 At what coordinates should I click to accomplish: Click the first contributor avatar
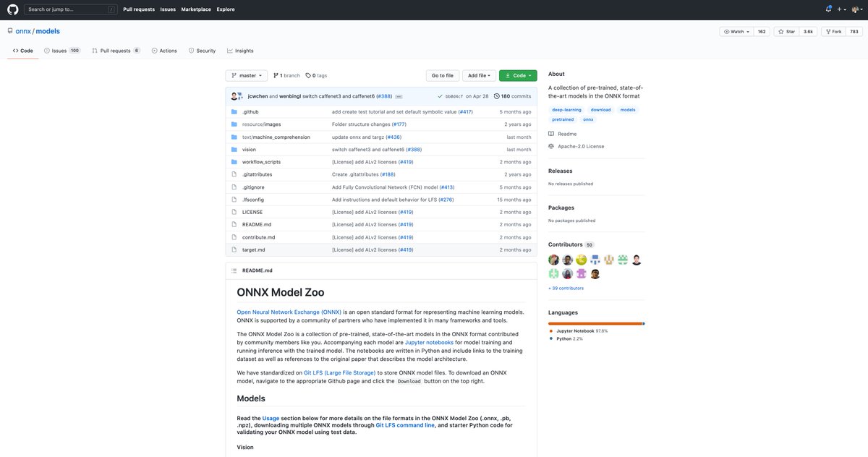554,260
